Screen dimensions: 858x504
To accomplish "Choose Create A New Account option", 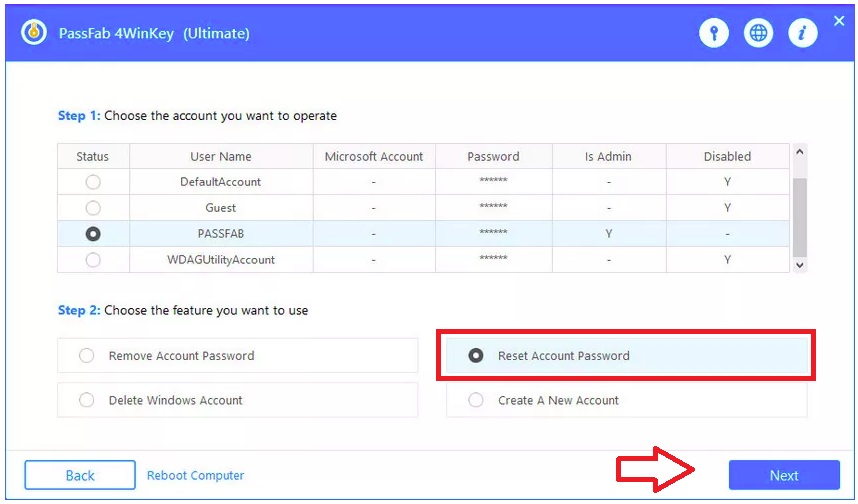I will coord(627,400).
